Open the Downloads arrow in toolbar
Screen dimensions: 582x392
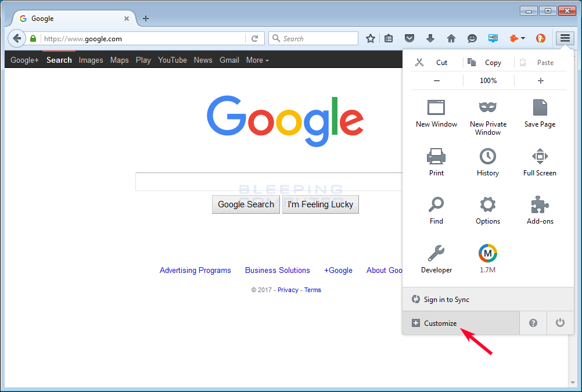click(430, 38)
